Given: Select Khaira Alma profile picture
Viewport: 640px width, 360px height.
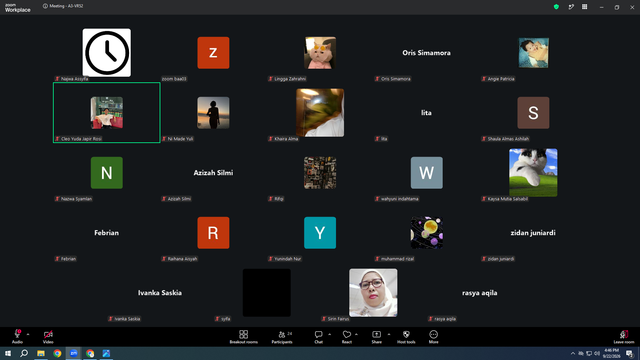Looking at the screenshot, I should (x=320, y=113).
